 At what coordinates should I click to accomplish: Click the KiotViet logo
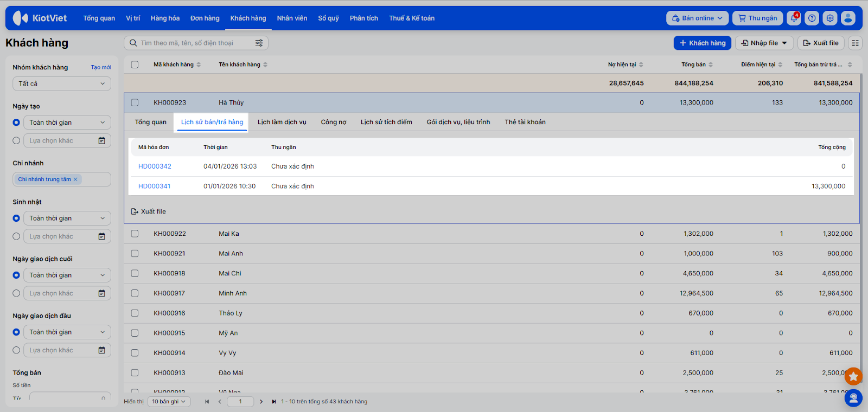[40, 18]
